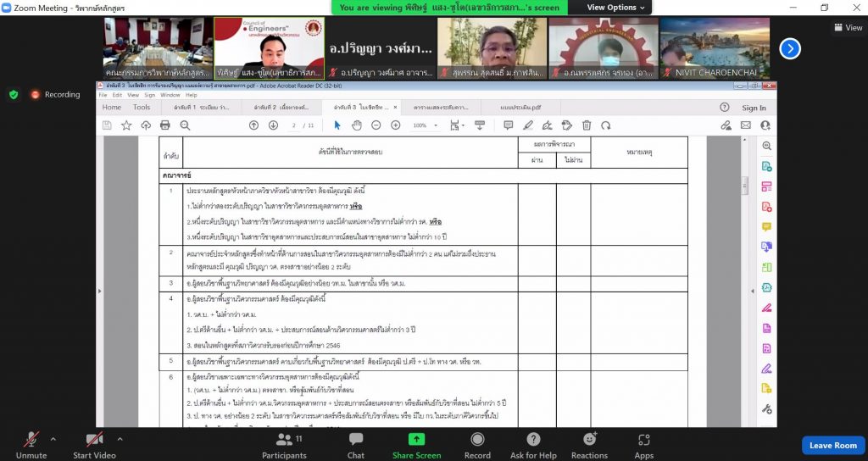This screenshot has width=868, height=461.
Task: Open the Reactions panel
Action: pos(589,440)
